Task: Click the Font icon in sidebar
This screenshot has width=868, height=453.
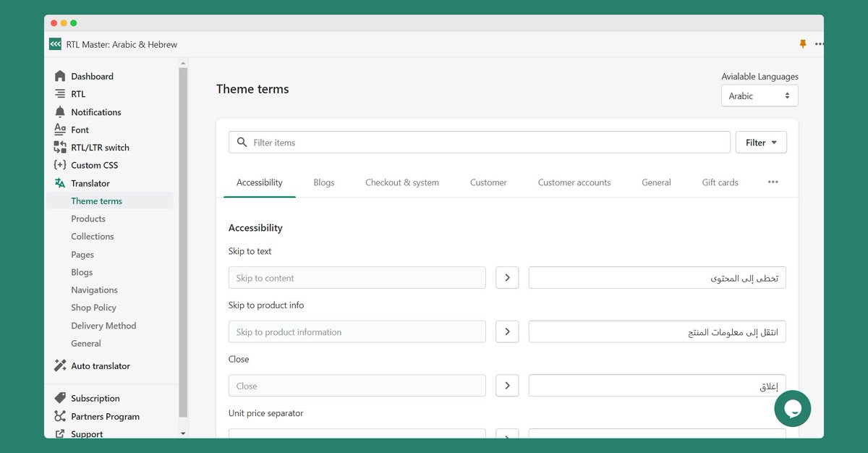Action: click(x=60, y=130)
